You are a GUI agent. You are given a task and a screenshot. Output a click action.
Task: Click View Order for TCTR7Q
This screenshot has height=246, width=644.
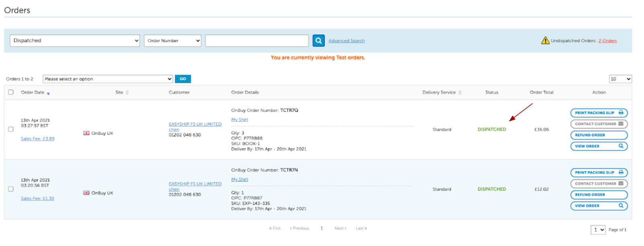coord(599,146)
